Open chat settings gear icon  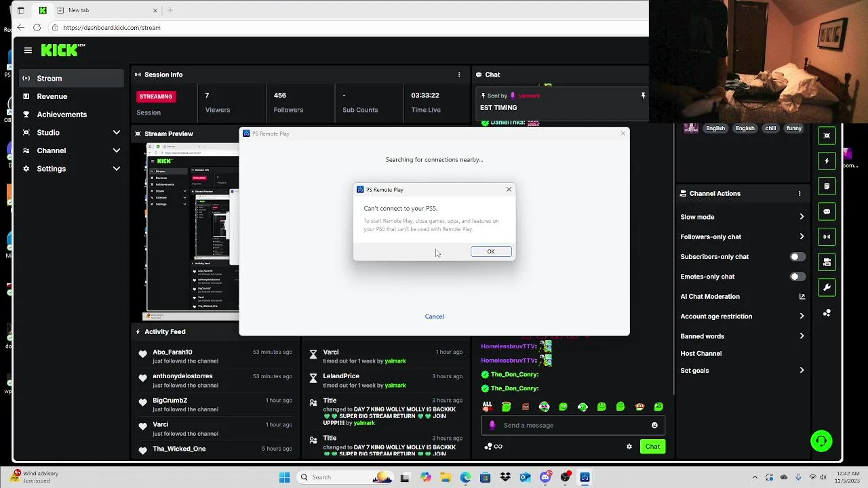point(629,446)
